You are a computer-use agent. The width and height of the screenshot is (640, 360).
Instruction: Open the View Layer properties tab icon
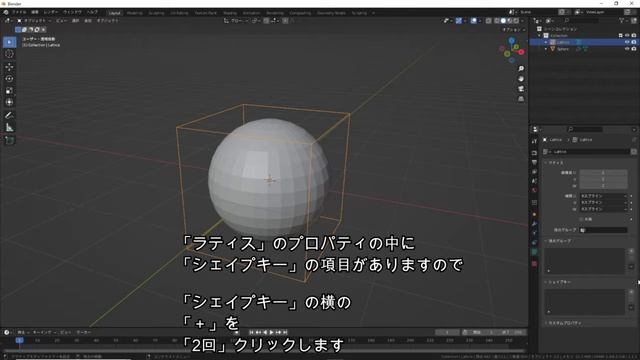tap(534, 172)
